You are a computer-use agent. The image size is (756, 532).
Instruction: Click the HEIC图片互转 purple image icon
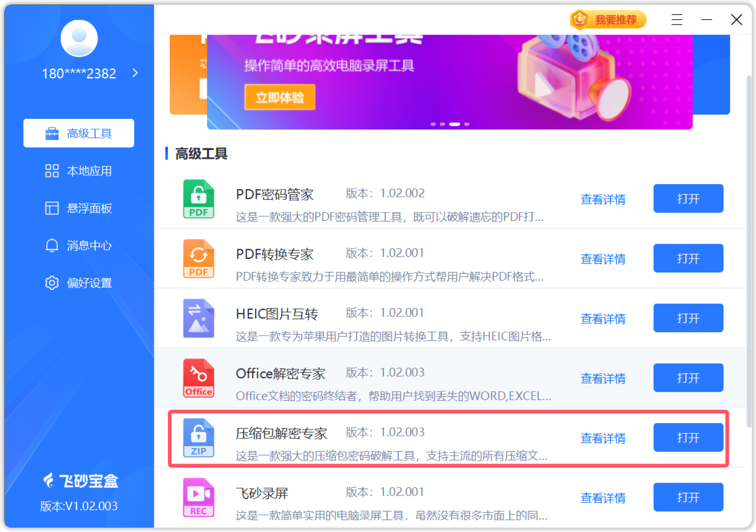tap(198, 318)
